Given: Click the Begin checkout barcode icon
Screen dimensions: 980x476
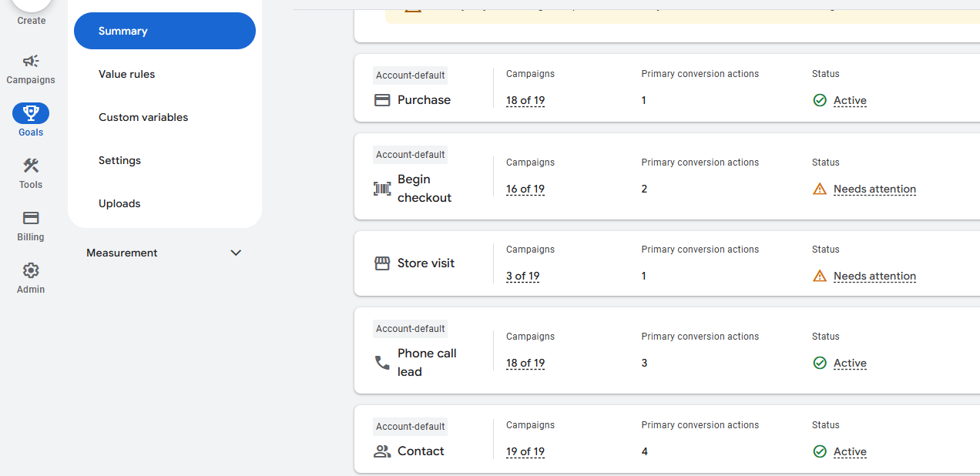Looking at the screenshot, I should coord(382,189).
